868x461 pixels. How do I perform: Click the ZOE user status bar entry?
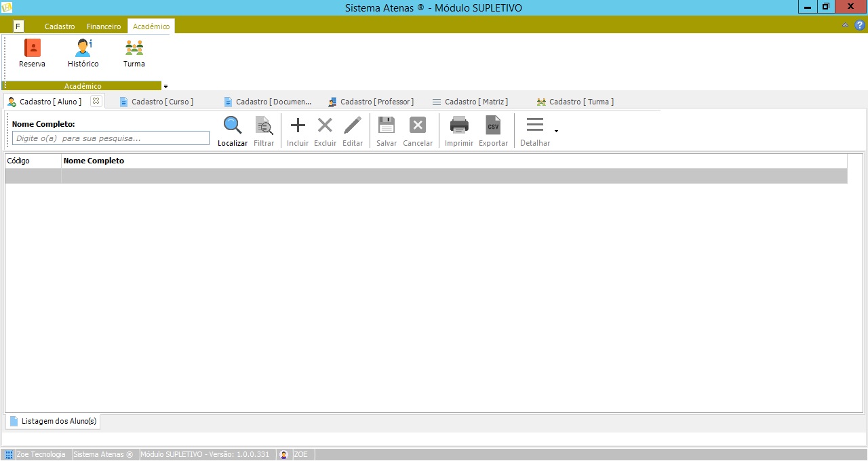tap(300, 454)
